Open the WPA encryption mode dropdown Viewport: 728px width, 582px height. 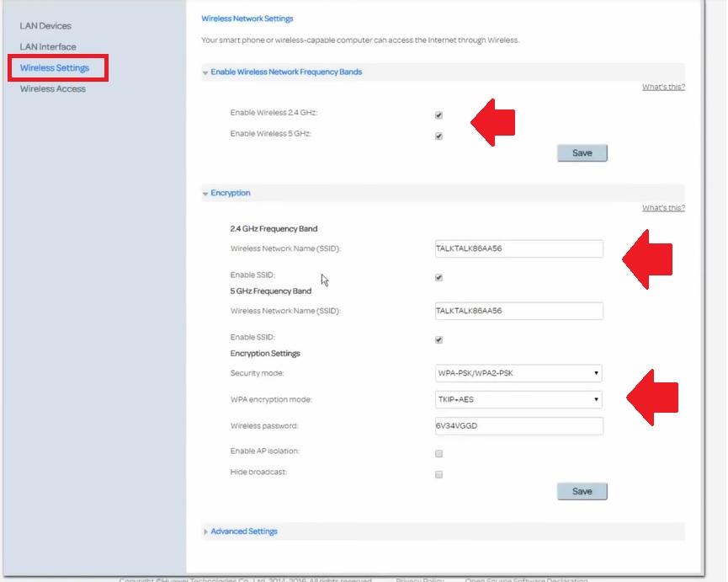[518, 399]
